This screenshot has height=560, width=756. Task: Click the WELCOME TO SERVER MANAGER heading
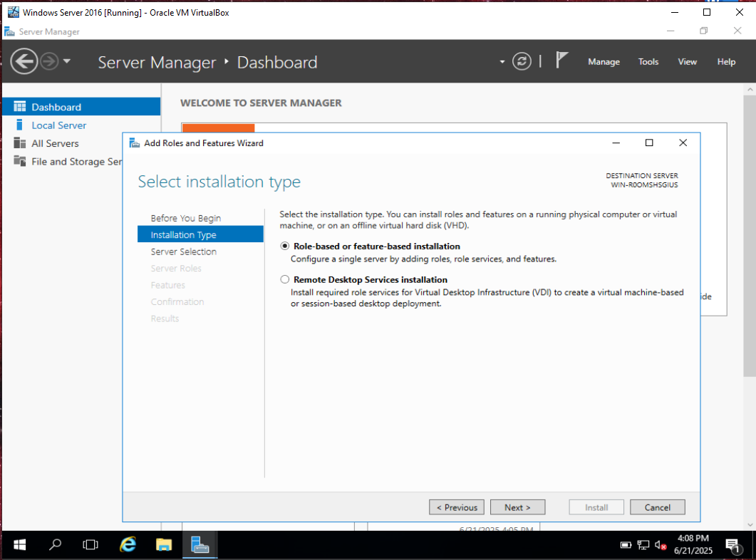[261, 103]
